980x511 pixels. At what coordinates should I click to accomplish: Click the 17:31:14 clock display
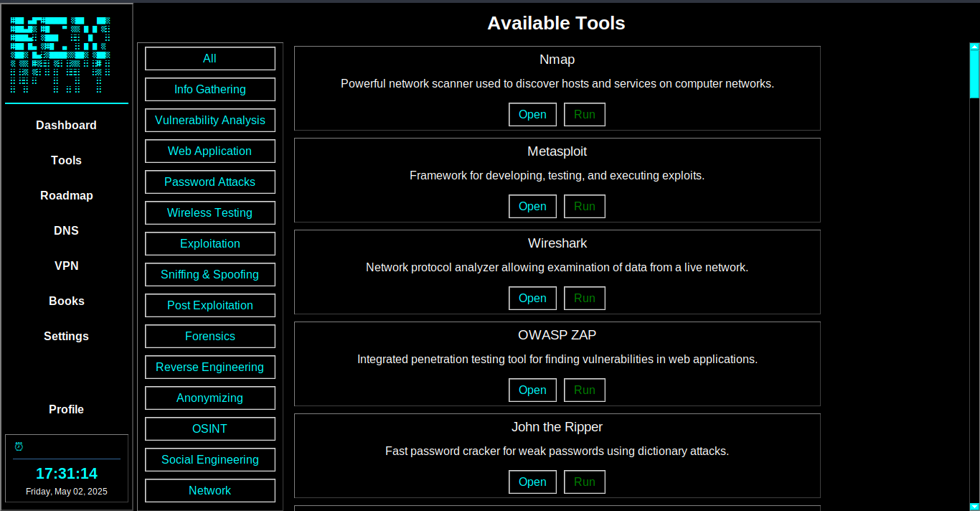tap(67, 474)
